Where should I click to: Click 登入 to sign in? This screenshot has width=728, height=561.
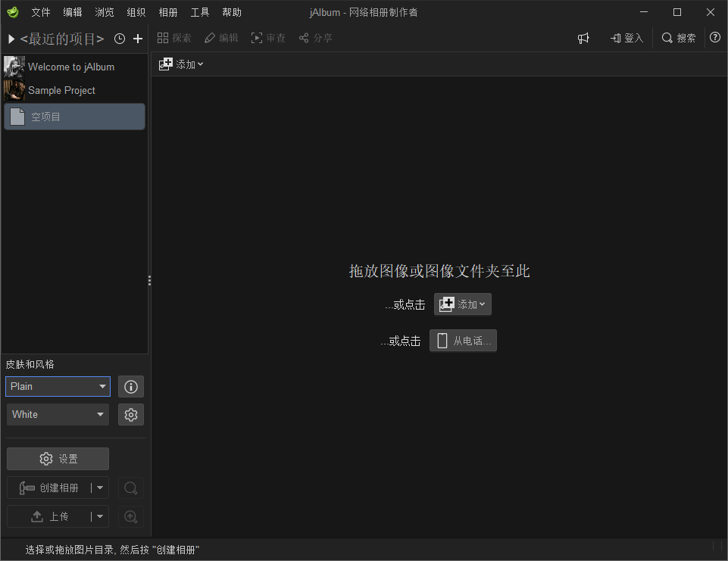click(626, 38)
